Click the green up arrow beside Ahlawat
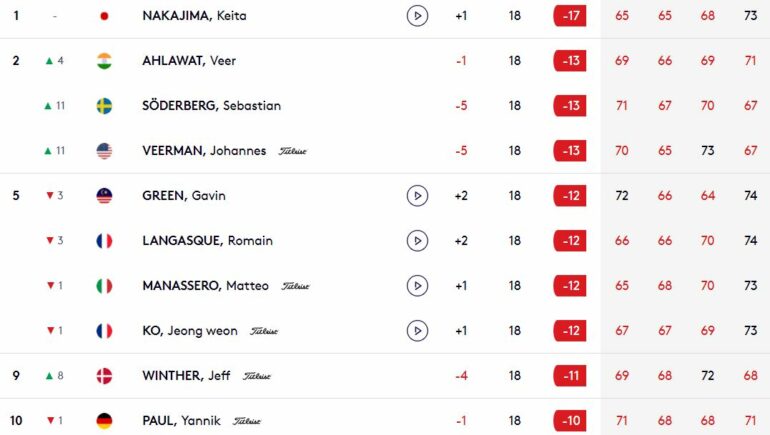 [49, 61]
